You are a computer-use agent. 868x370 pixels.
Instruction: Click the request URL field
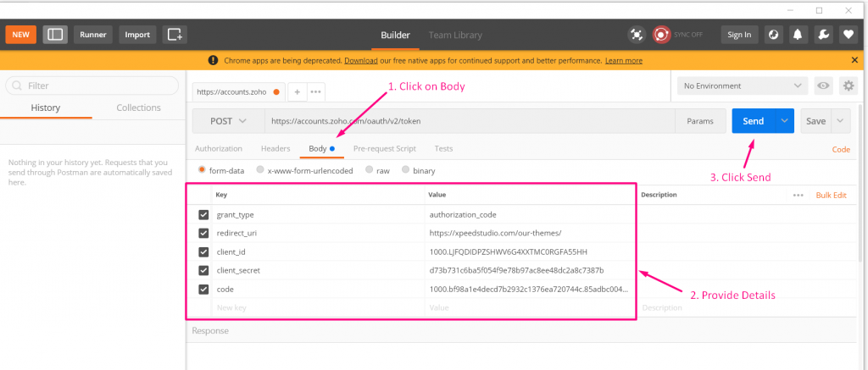point(470,121)
